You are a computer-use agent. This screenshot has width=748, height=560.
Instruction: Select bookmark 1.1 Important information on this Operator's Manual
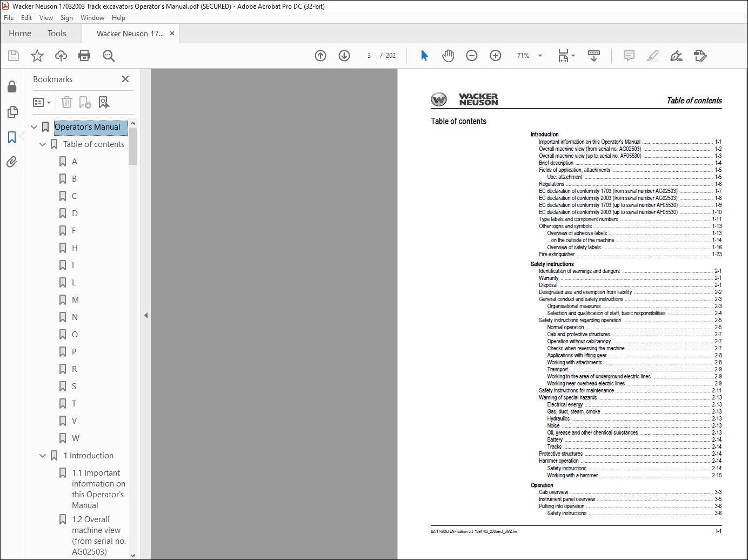pyautogui.click(x=98, y=489)
